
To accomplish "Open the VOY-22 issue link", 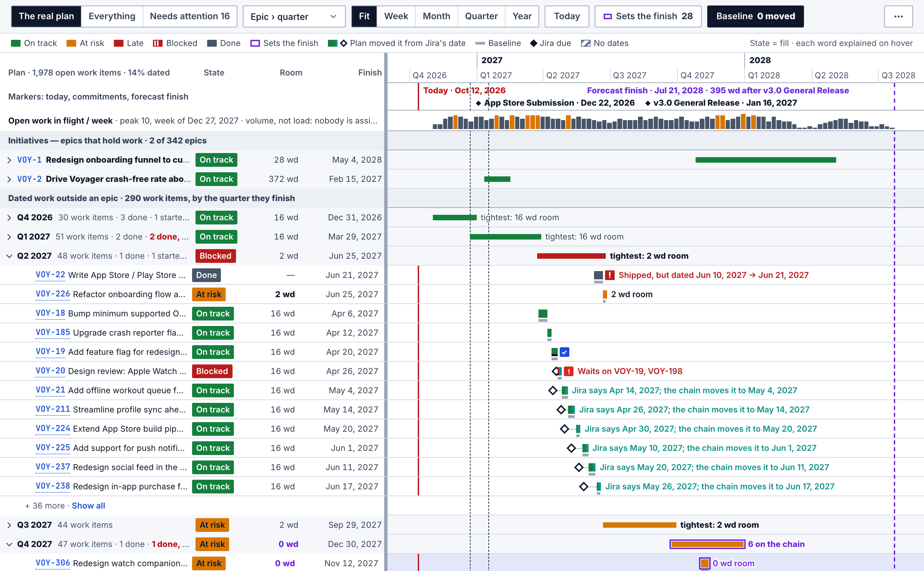I will click(x=50, y=275).
